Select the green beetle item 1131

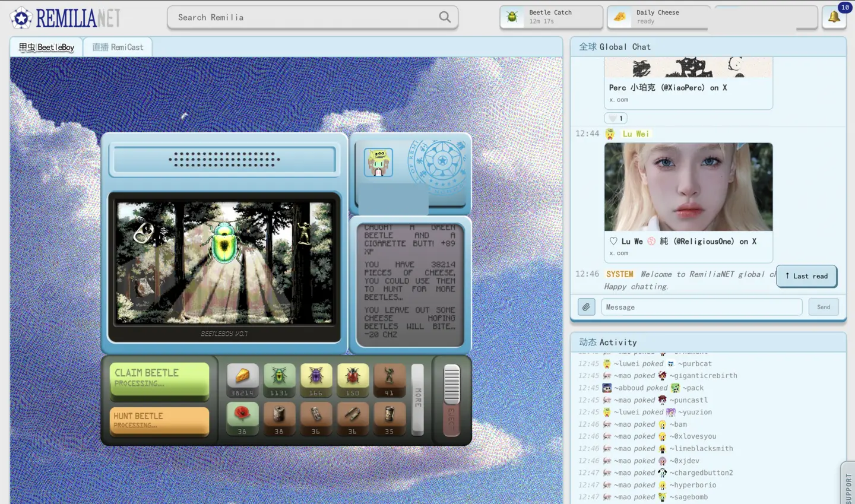tap(279, 381)
